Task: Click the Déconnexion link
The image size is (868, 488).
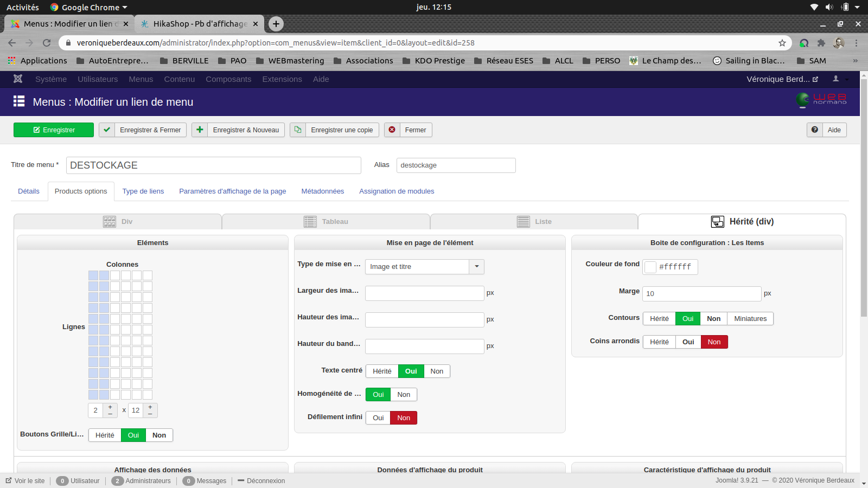Action: [261, 481]
